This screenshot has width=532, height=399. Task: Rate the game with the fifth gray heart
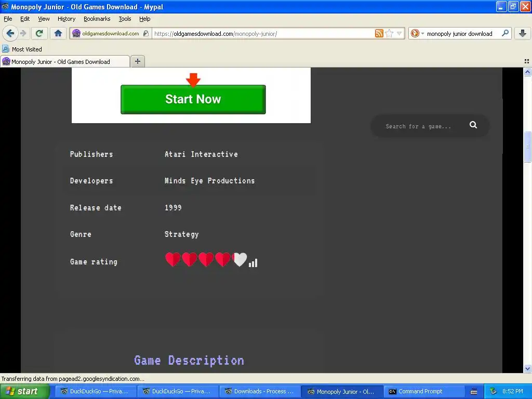coord(239,260)
